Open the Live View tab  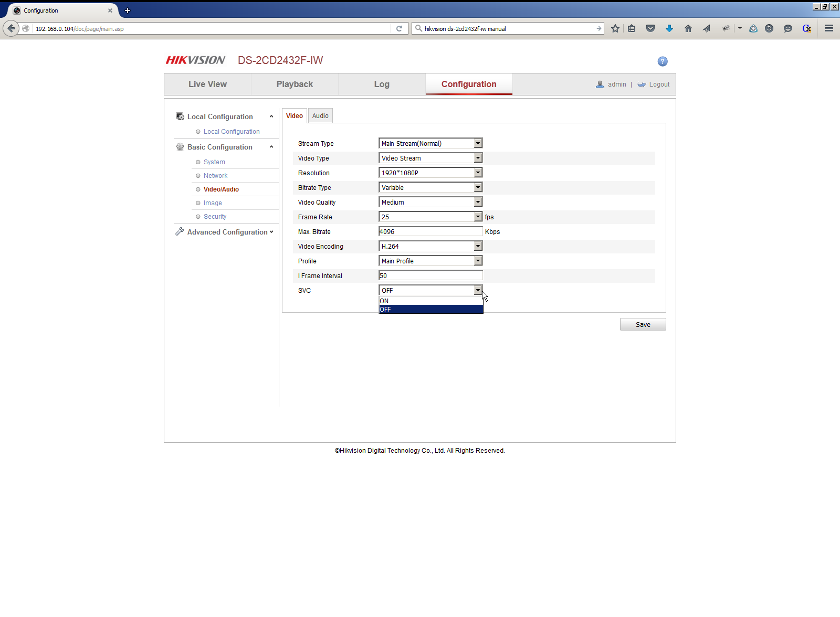(x=208, y=84)
